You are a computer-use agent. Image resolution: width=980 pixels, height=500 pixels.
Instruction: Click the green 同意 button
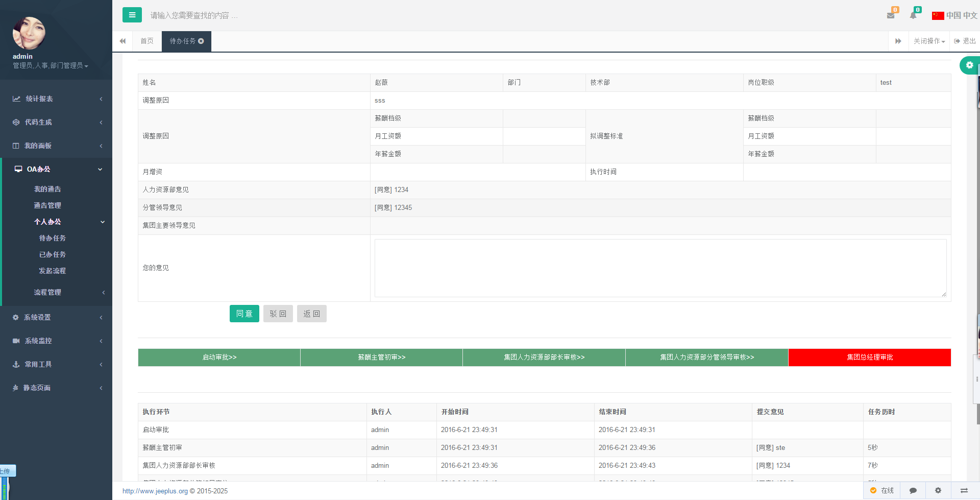[x=244, y=314]
